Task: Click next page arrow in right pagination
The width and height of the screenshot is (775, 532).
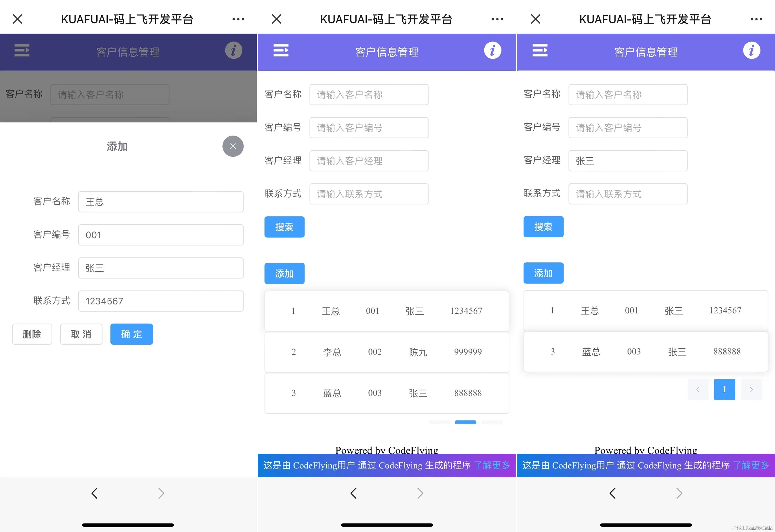Action: point(751,390)
